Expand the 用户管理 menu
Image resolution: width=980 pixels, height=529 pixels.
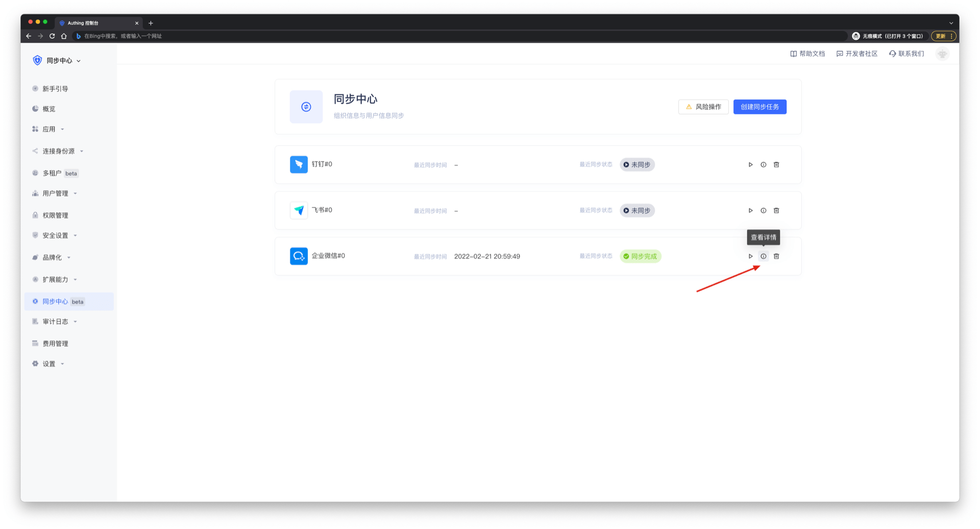(x=56, y=194)
